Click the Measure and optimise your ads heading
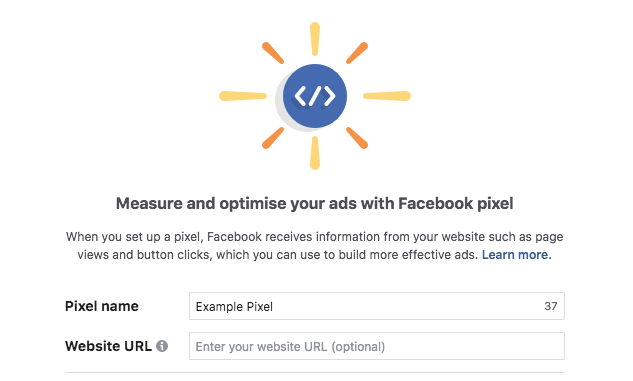 click(x=314, y=203)
